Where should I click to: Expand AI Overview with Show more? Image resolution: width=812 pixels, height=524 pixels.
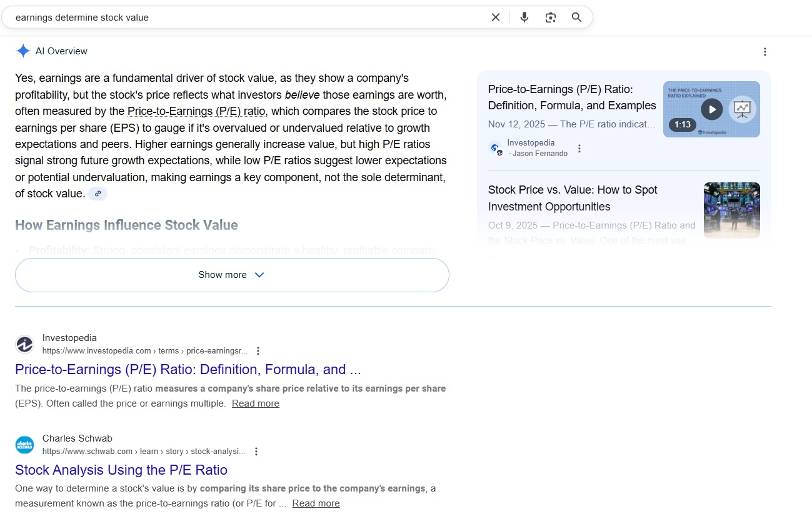coord(232,275)
